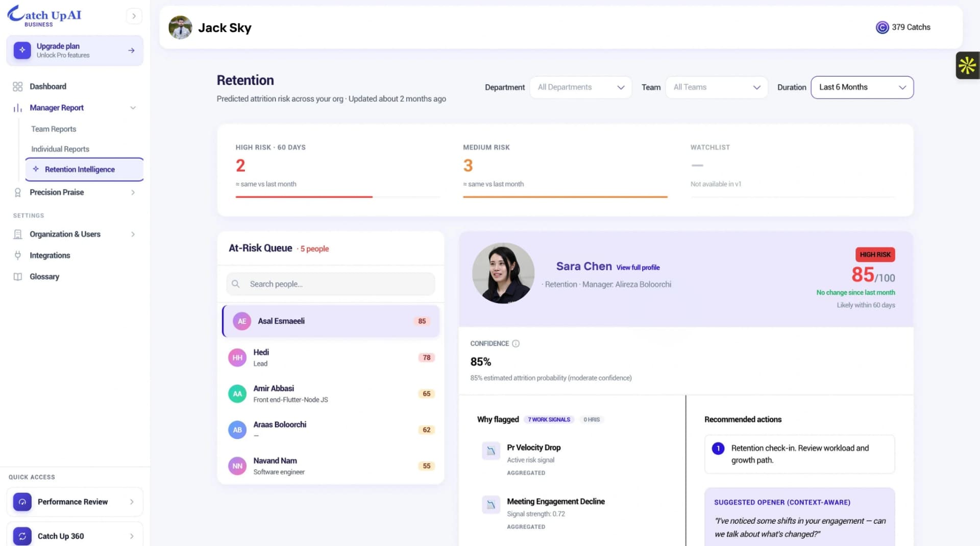Viewport: 980px width, 546px height.
Task: Open the All Teams dropdown
Action: coord(717,87)
